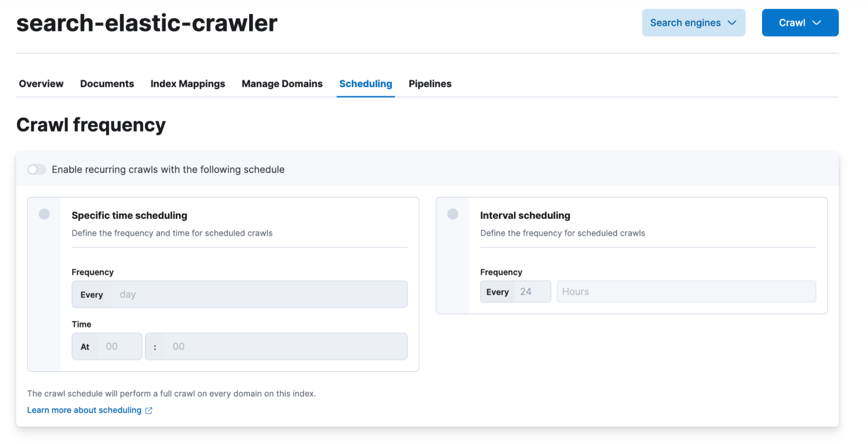Go to the Manage Domains tab
Screen dimensions: 868x444
pyautogui.click(x=282, y=83)
